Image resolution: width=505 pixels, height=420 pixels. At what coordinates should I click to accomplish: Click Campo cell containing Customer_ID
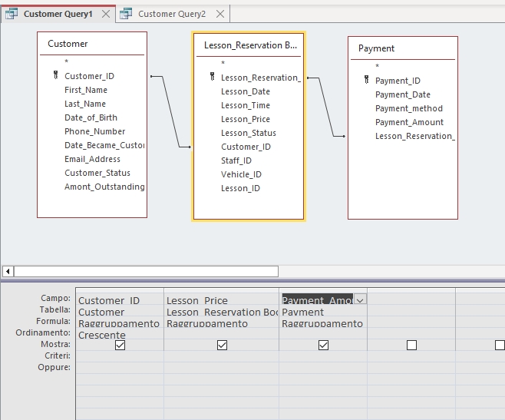click(120, 300)
